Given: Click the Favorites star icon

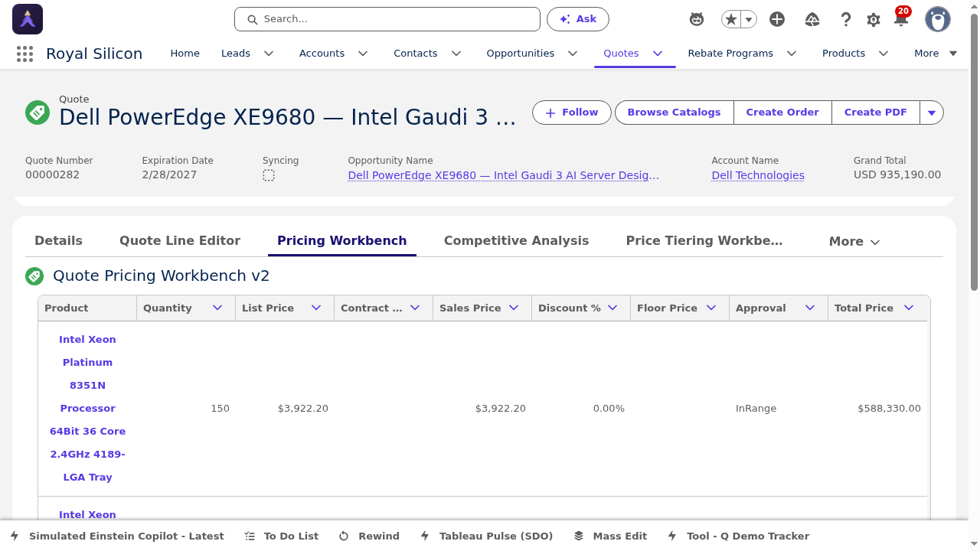Looking at the screenshot, I should (x=731, y=19).
